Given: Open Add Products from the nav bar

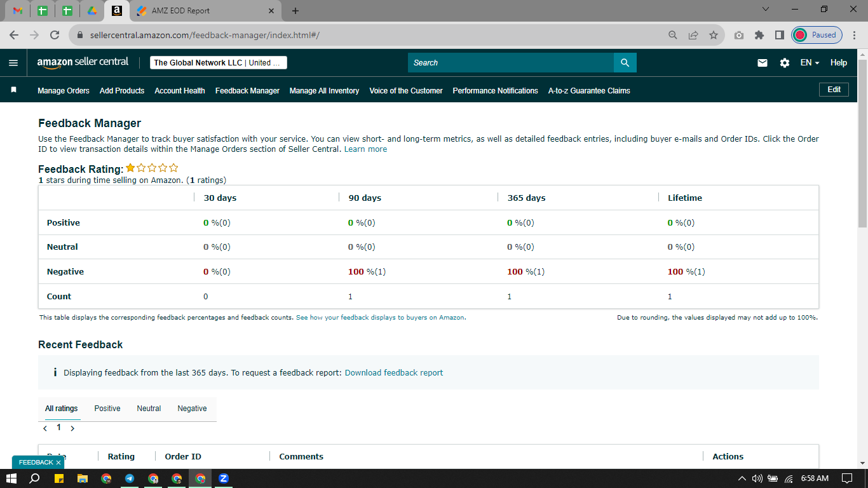Looking at the screenshot, I should 122,91.
